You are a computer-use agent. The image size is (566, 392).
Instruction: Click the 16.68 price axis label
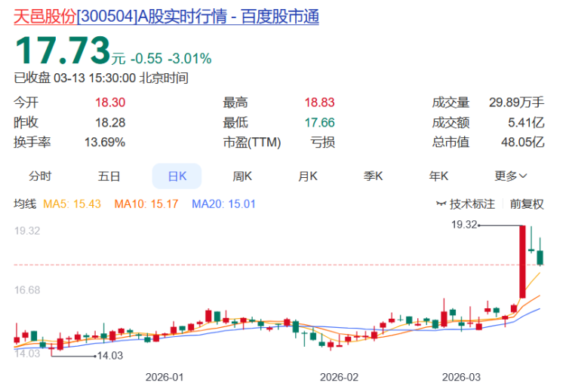27,290
